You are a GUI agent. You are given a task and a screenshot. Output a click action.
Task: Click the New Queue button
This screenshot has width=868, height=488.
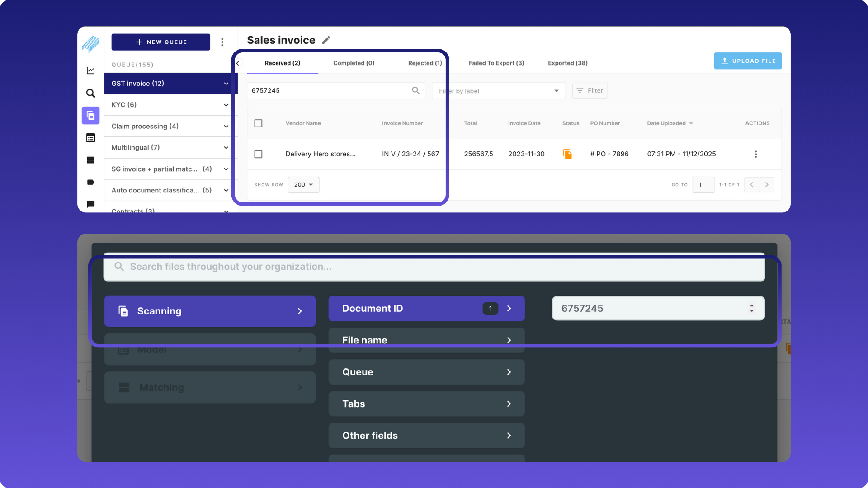(x=160, y=42)
